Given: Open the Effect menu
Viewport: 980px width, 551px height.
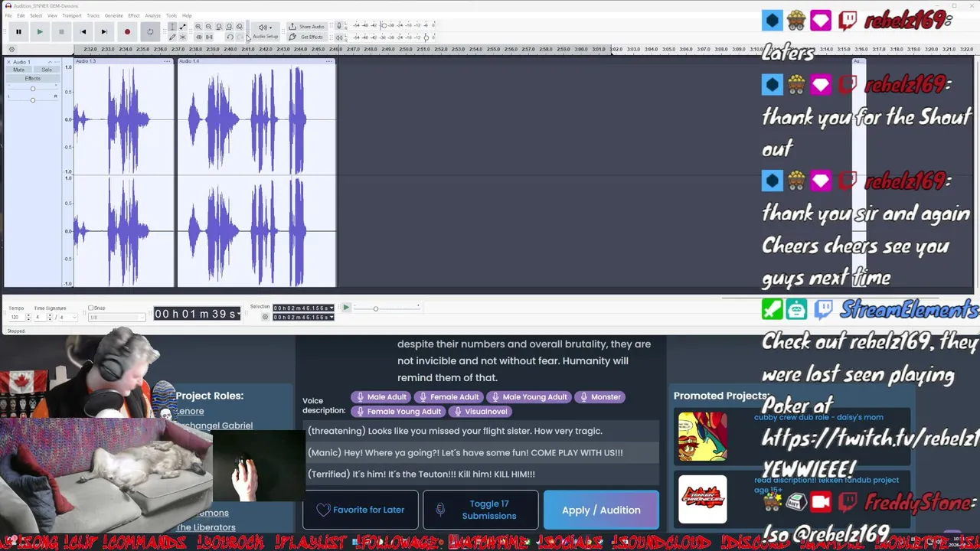Looking at the screenshot, I should [x=134, y=15].
